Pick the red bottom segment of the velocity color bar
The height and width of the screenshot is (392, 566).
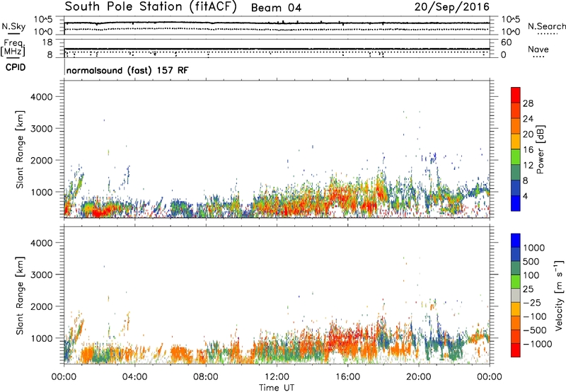516,350
